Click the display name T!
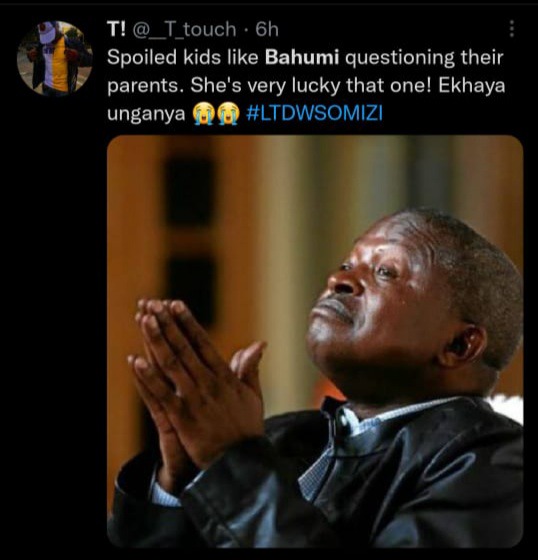Screen dimensions: 538x560 coord(116,29)
